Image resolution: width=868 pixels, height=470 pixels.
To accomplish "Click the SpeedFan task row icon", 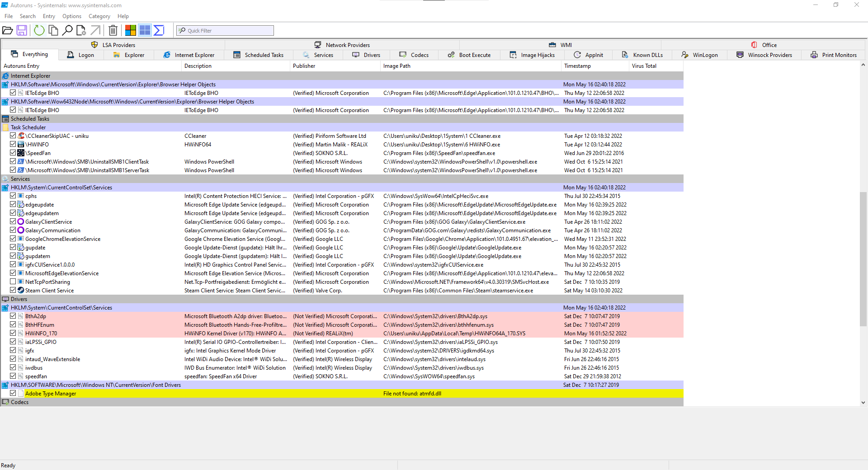I will coord(21,153).
